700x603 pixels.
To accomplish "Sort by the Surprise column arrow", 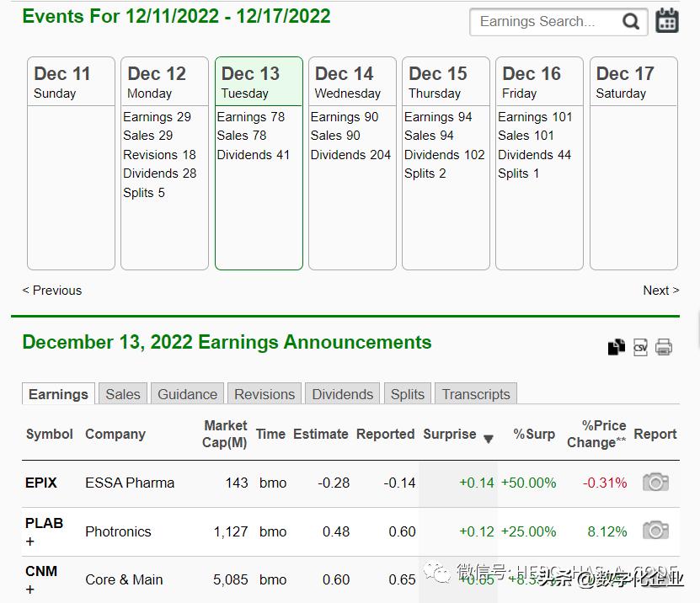I will point(488,438).
